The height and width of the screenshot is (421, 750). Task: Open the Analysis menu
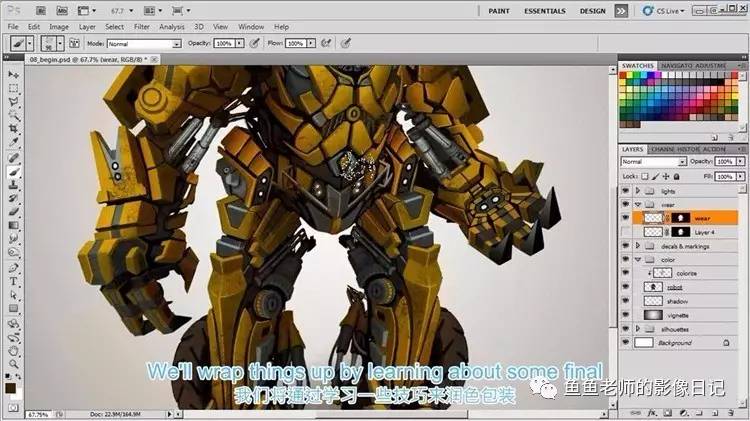pyautogui.click(x=172, y=27)
